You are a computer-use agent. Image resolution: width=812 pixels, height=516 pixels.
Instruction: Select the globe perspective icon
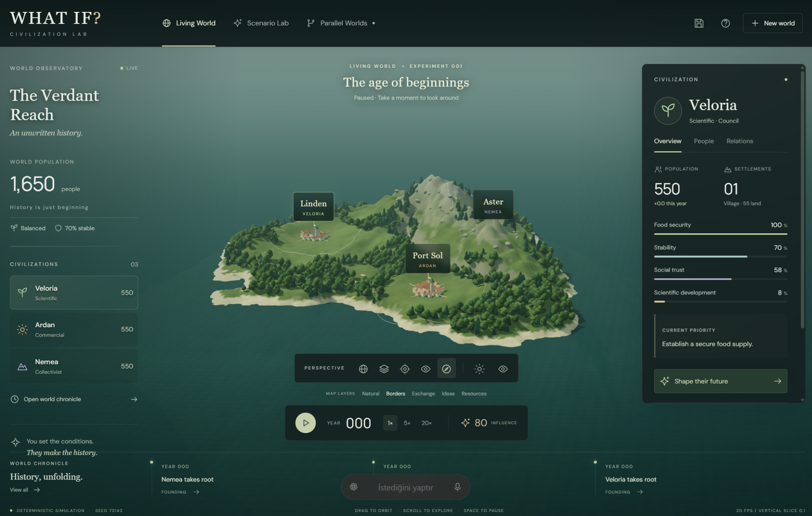point(363,369)
